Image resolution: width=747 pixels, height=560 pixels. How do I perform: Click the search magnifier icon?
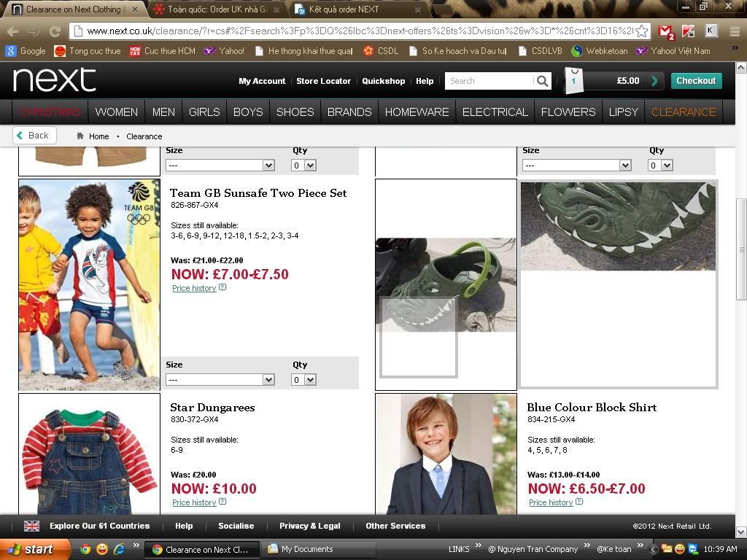pyautogui.click(x=542, y=81)
